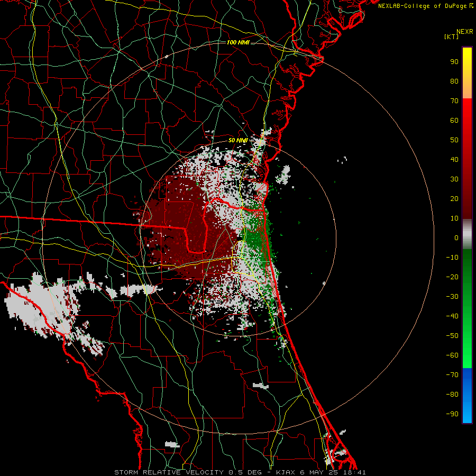
Task: Click the '[KT]' units label
Action: coord(452,36)
